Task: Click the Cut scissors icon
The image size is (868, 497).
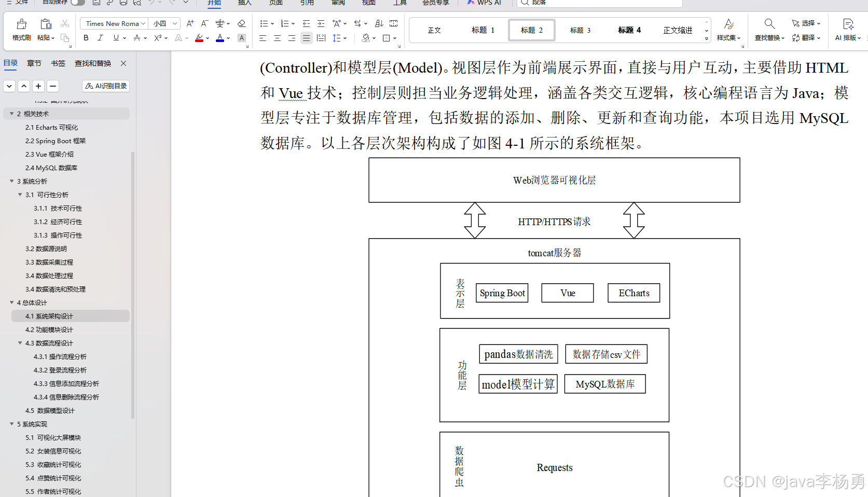Action: pos(65,23)
